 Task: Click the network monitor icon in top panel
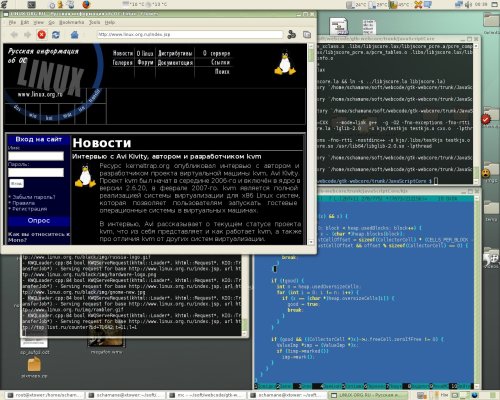pyautogui.click(x=459, y=5)
